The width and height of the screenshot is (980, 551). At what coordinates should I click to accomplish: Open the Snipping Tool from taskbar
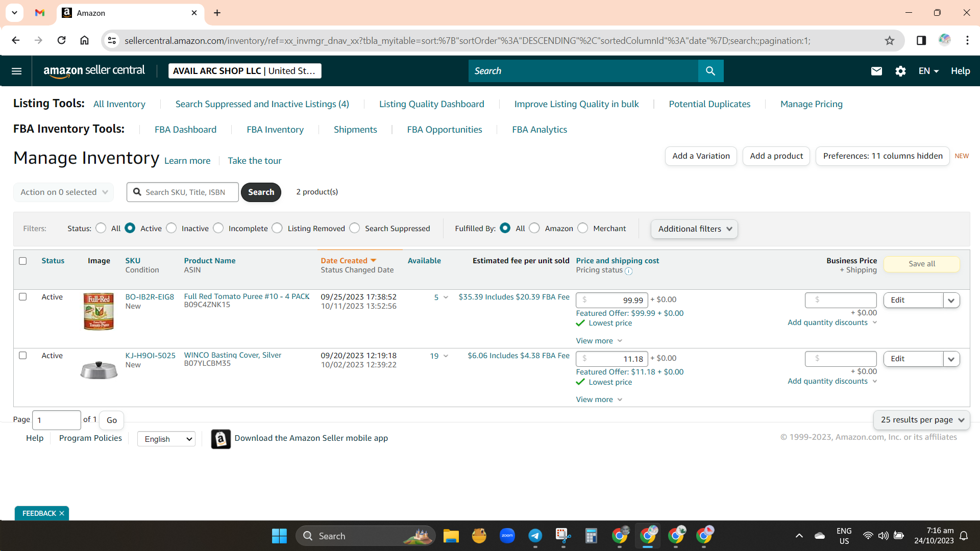pyautogui.click(x=563, y=536)
